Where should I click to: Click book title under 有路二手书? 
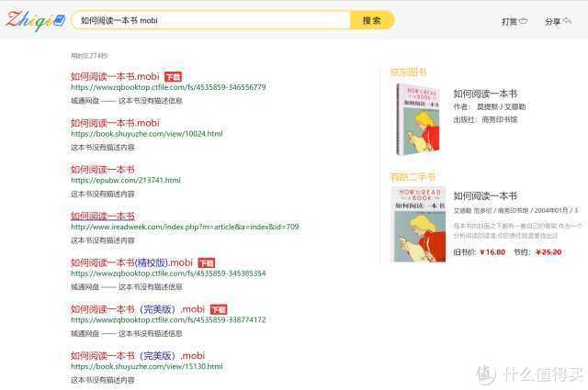pos(485,196)
